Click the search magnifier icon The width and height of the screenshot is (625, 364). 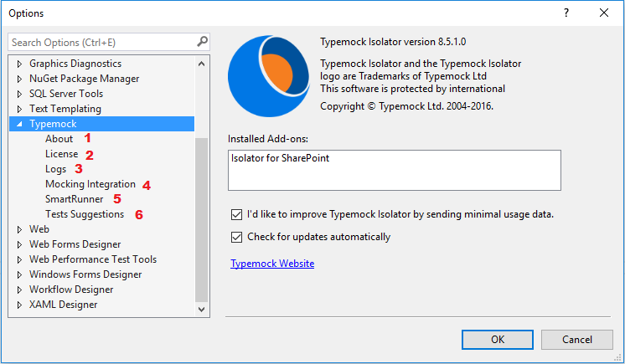(x=202, y=42)
